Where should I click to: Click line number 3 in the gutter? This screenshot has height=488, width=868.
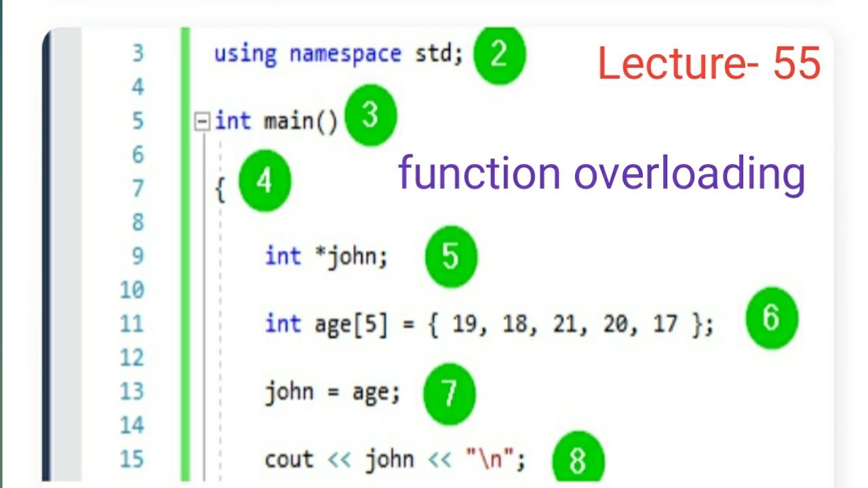138,54
